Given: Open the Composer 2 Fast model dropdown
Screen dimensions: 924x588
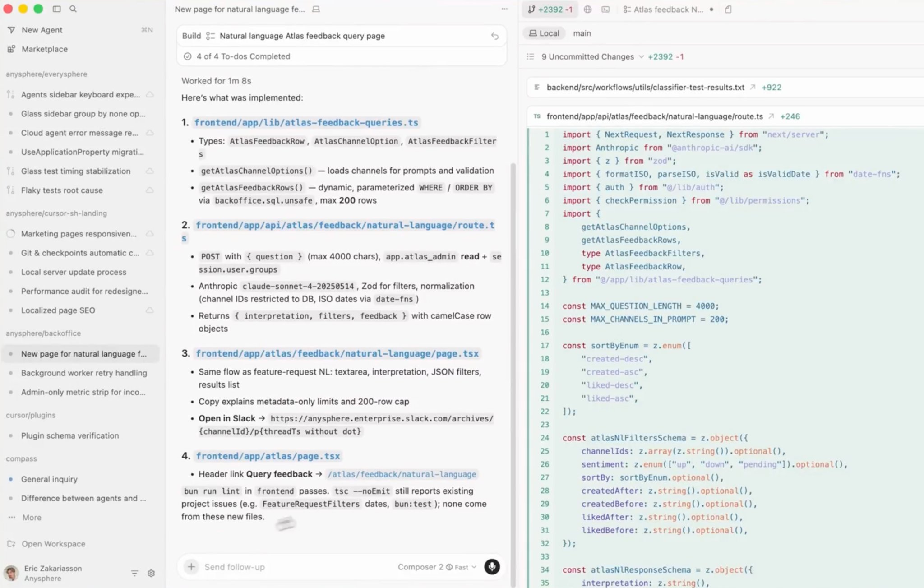Looking at the screenshot, I should tap(437, 567).
